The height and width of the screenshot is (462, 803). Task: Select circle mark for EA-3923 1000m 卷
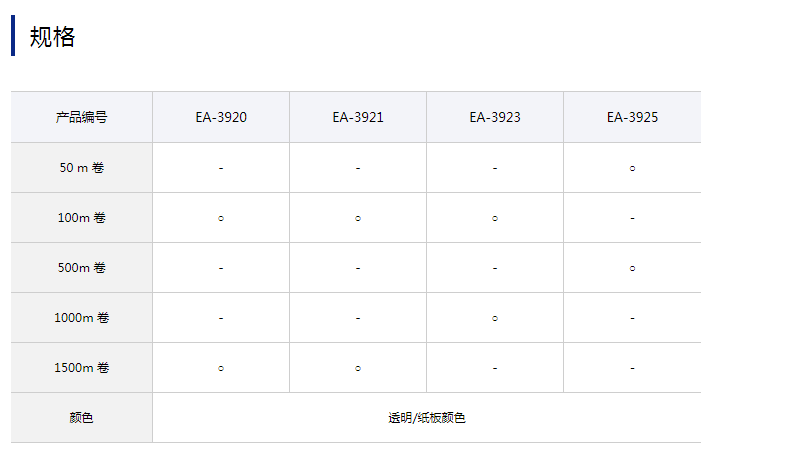tap(495, 318)
